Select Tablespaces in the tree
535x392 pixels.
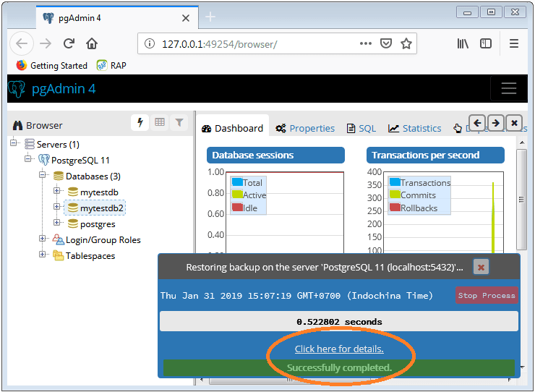pyautogui.click(x=90, y=256)
